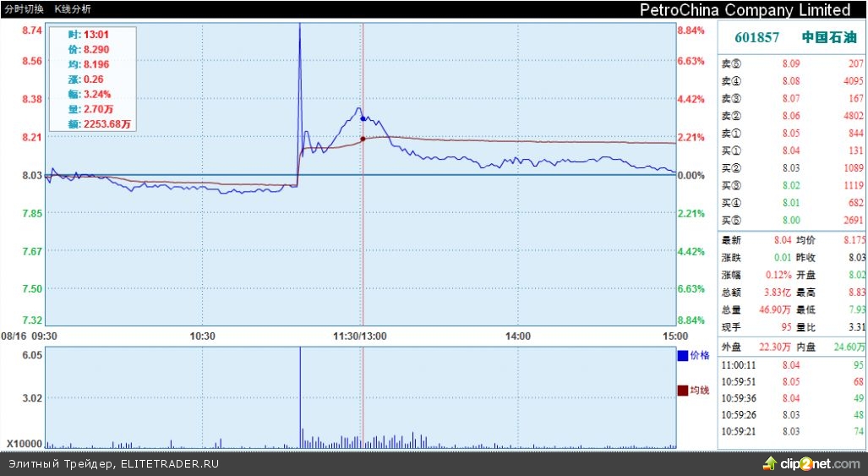
Task: Click the 中国石油 stock name
Action: point(828,37)
